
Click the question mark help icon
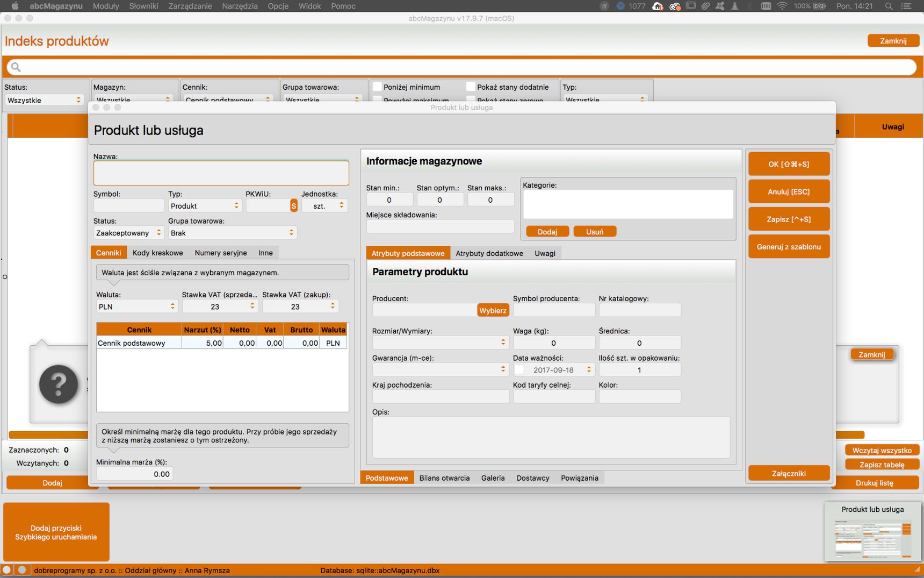[x=59, y=384]
